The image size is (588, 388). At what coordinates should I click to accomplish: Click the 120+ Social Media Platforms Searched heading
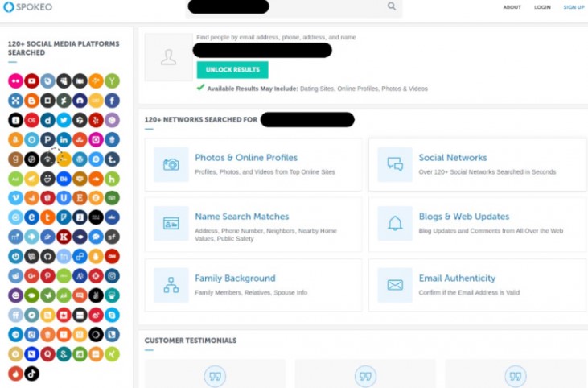pyautogui.click(x=64, y=48)
